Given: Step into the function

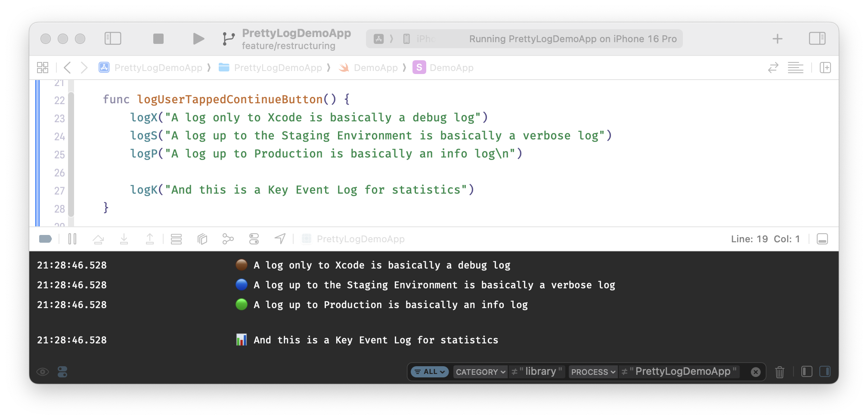Looking at the screenshot, I should [x=124, y=239].
